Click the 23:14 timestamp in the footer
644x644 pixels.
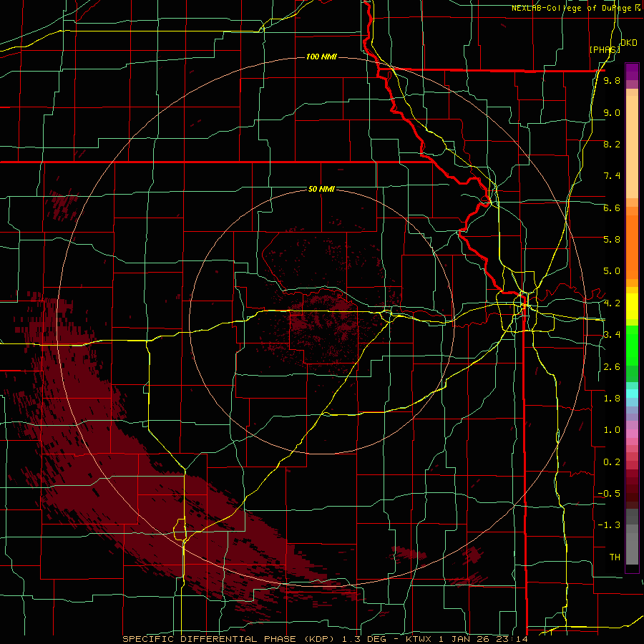[514, 639]
